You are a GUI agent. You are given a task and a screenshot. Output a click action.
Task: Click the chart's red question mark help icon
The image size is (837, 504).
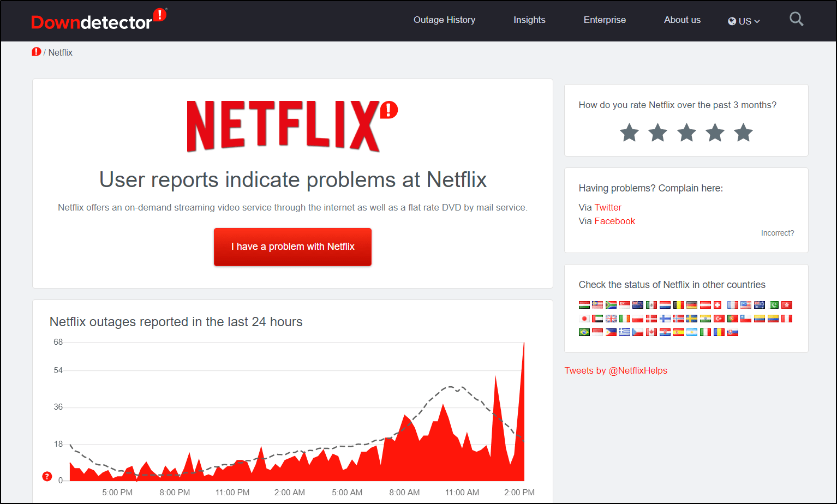(47, 476)
